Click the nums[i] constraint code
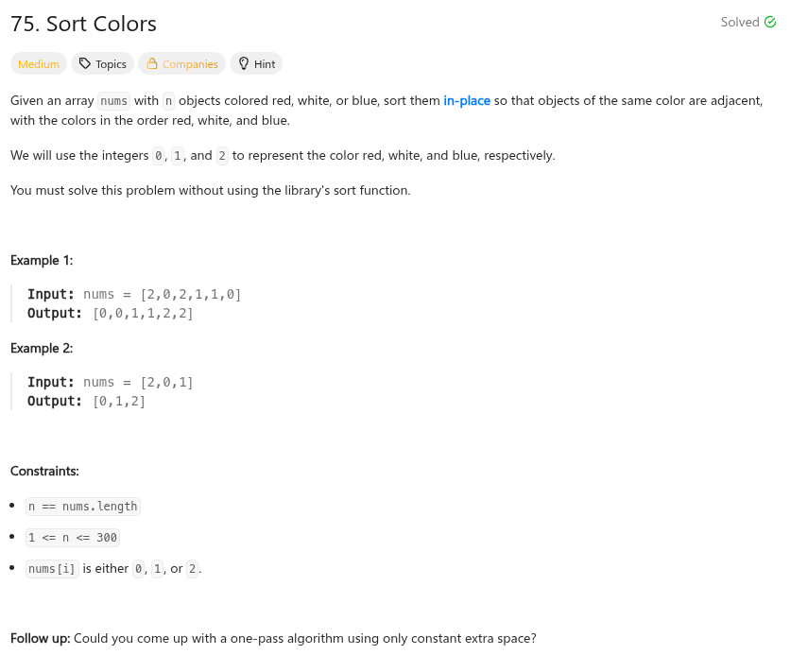This screenshot has height=672, width=791. click(x=52, y=569)
